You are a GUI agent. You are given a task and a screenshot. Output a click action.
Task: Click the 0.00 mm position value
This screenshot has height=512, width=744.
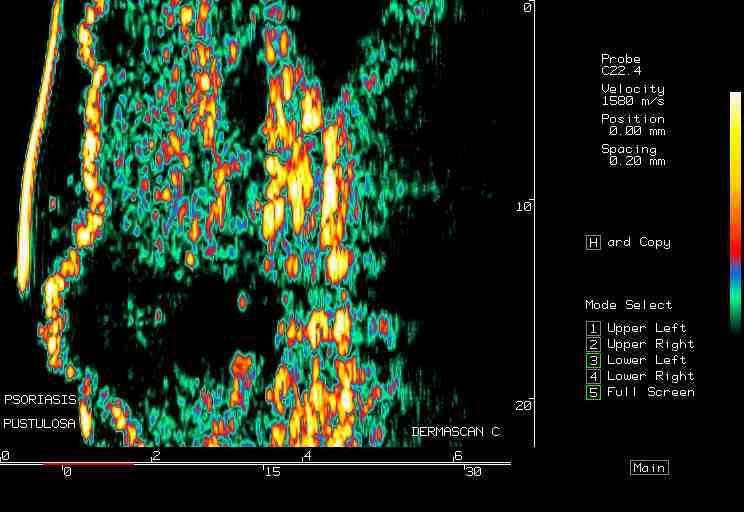coord(637,130)
